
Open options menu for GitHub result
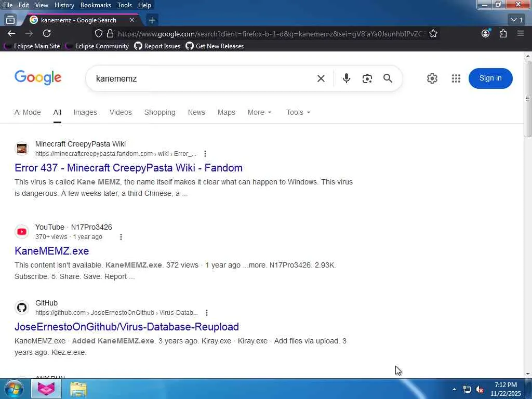(x=206, y=312)
